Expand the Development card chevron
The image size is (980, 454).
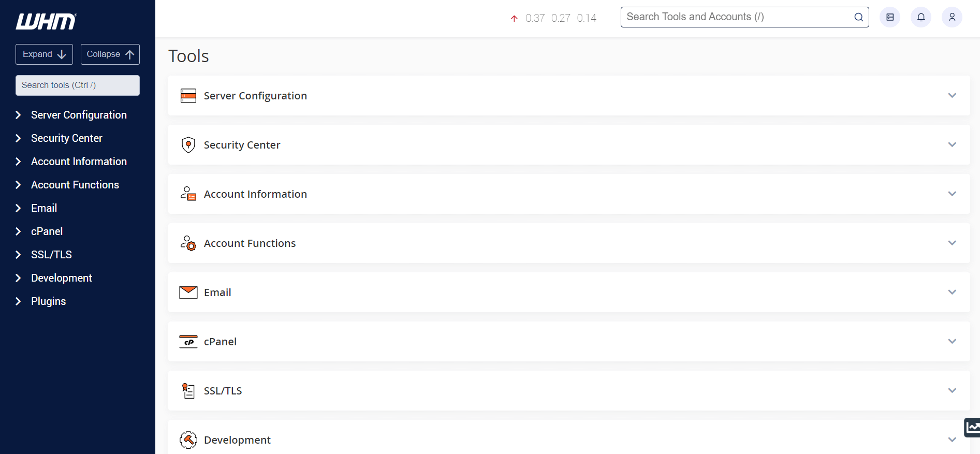point(952,440)
